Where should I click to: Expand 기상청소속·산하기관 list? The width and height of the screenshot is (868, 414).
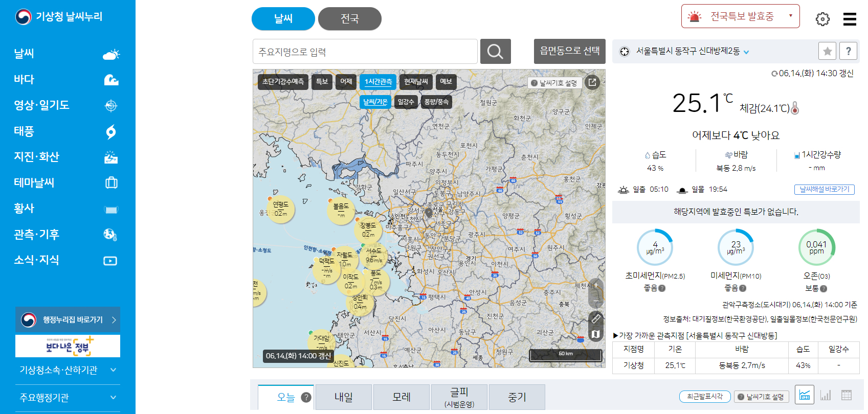coord(68,370)
